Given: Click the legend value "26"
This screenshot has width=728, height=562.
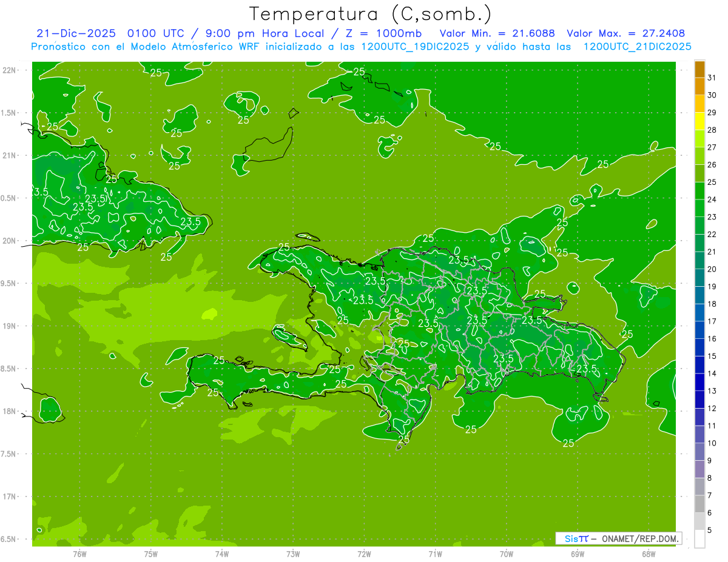Looking at the screenshot, I should (712, 165).
